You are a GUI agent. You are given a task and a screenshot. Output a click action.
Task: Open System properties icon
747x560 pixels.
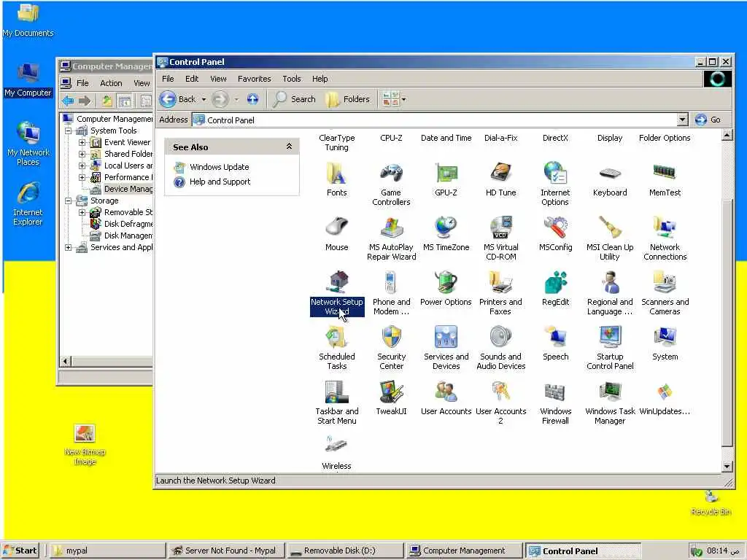click(665, 337)
